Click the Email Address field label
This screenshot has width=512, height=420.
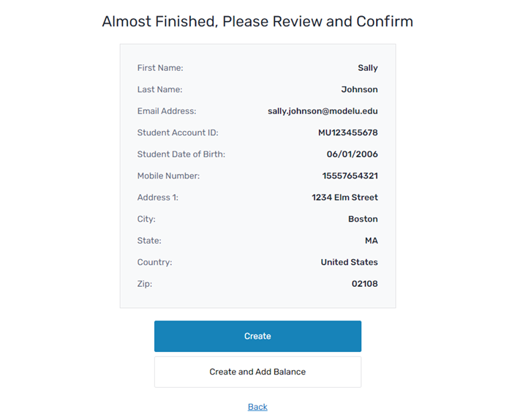(x=167, y=111)
